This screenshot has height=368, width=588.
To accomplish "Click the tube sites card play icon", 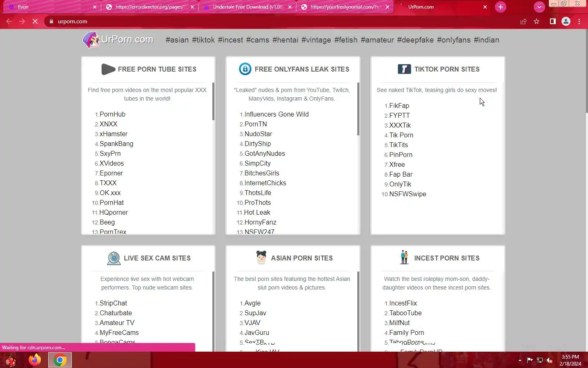I will (x=108, y=69).
